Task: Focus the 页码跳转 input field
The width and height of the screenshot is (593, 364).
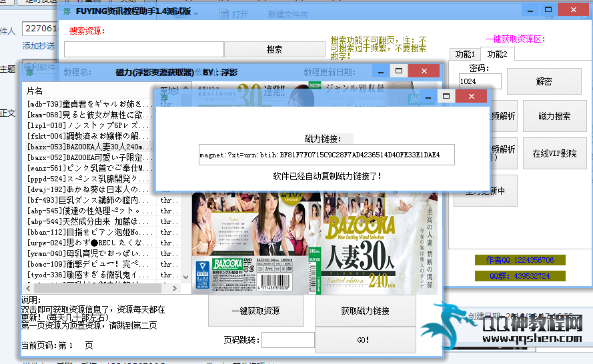Action: click(287, 340)
